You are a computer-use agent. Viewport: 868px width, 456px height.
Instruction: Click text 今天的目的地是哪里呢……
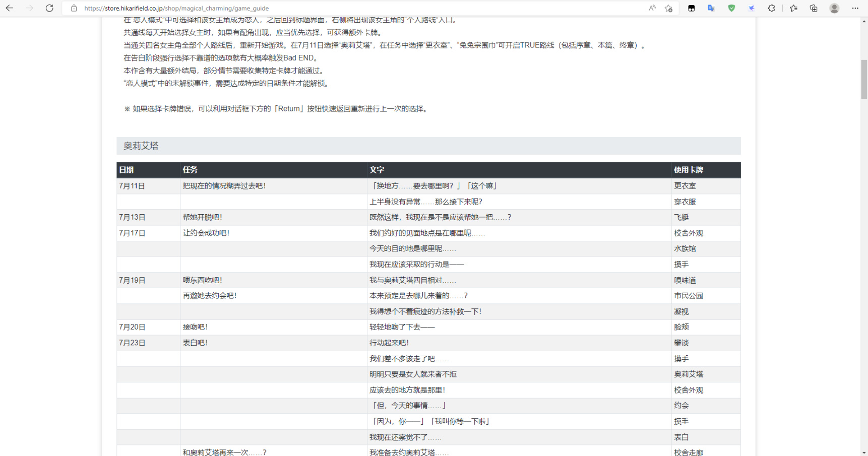click(412, 248)
